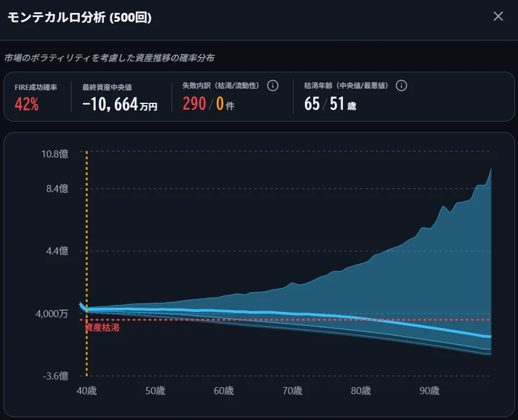Select the -10,664万円 median asset value
Screen dimensions: 518x420
pyautogui.click(x=120, y=104)
